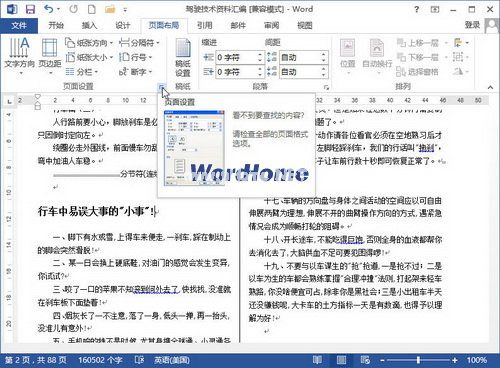Switch to Web Layout view icon
500x368 pixels.
click(365, 360)
